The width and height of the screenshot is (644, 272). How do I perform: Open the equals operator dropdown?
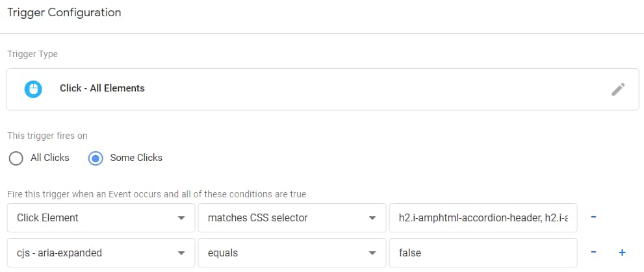(291, 253)
